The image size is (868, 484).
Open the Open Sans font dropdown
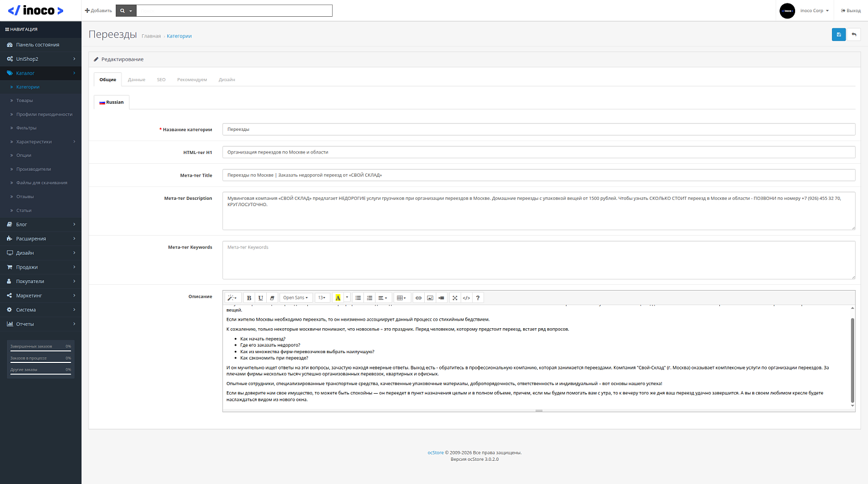296,298
